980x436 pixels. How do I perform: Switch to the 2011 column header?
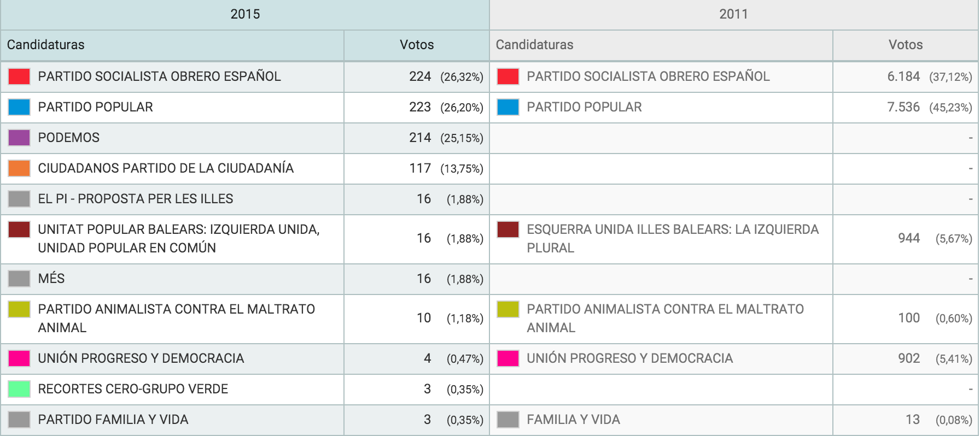point(733,15)
